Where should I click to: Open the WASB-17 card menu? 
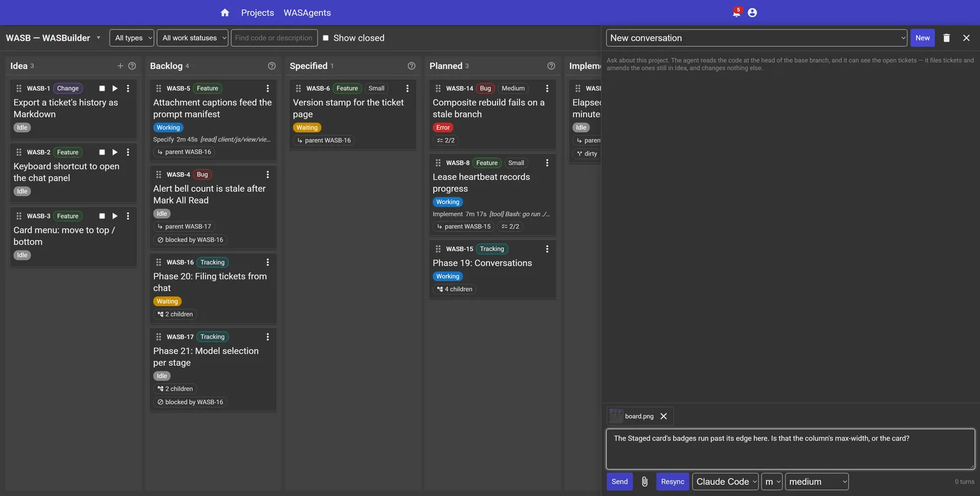268,337
